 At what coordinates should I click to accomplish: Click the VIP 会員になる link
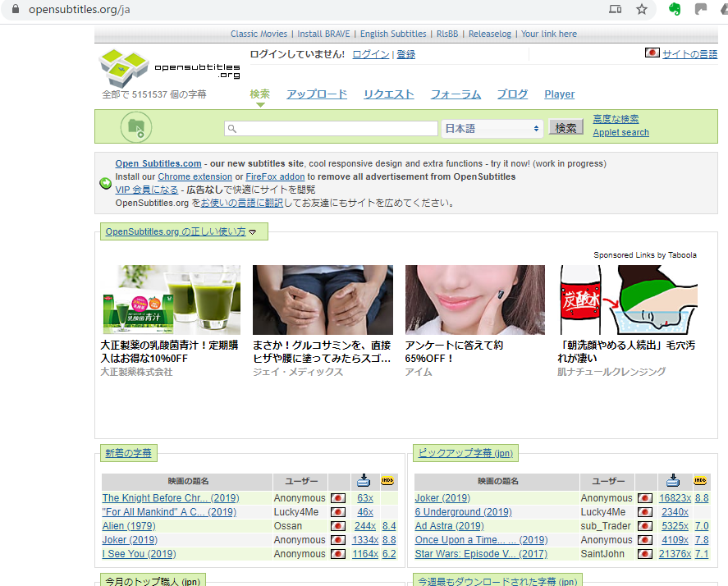tap(146, 190)
